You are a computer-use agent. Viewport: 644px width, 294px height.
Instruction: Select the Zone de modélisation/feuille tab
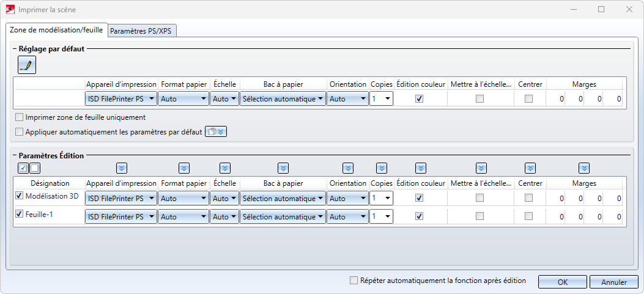click(x=56, y=29)
